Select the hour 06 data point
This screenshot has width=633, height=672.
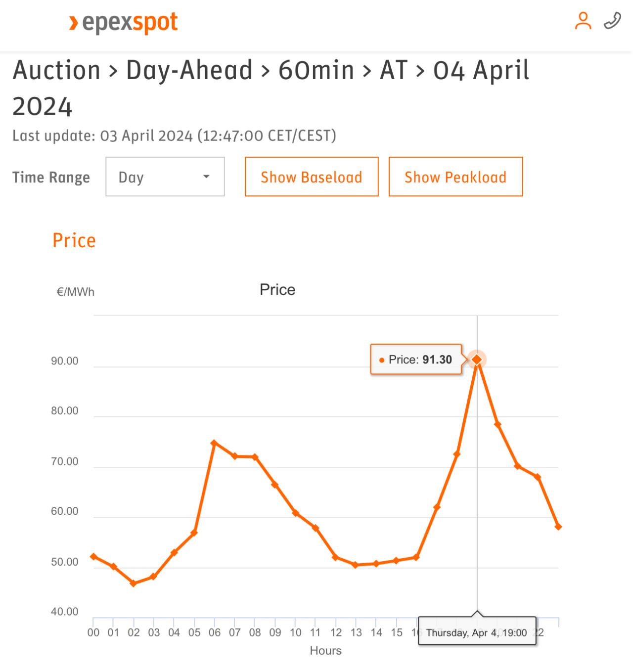tap(214, 443)
